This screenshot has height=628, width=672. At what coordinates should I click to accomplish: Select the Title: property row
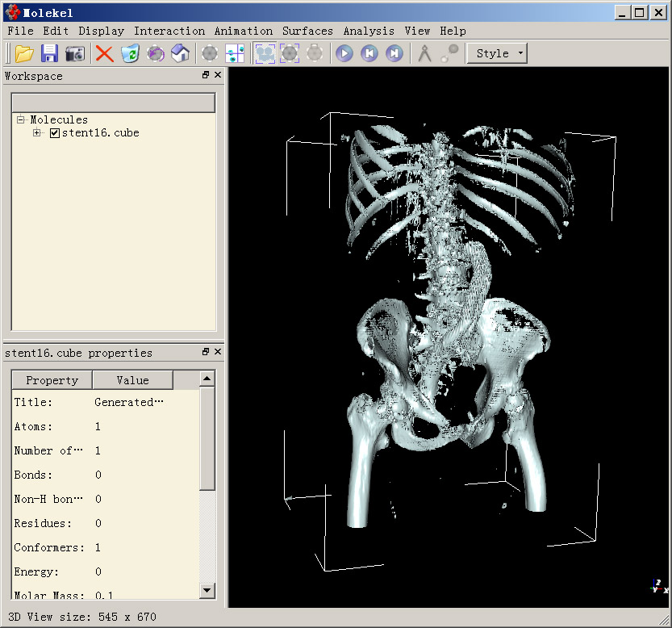(x=106, y=402)
